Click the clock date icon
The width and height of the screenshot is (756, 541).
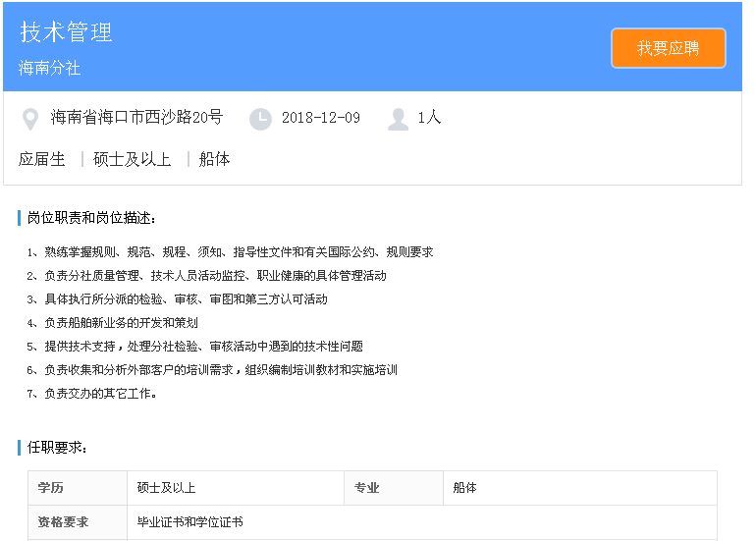pyautogui.click(x=260, y=119)
